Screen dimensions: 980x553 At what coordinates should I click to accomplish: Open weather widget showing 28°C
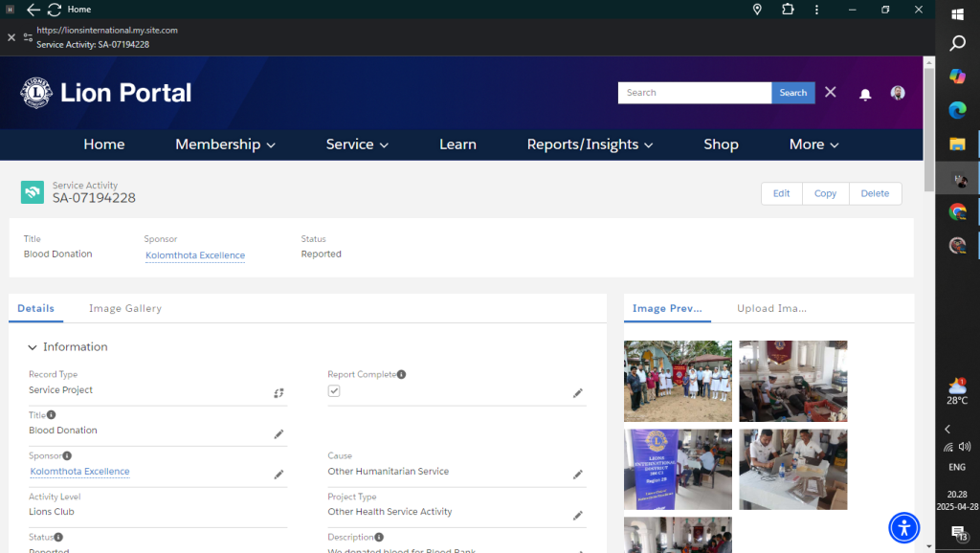pyautogui.click(x=957, y=391)
